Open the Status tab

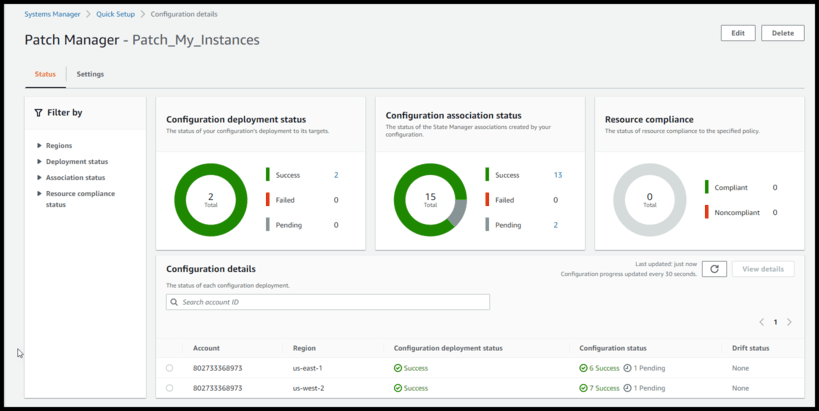(x=45, y=74)
